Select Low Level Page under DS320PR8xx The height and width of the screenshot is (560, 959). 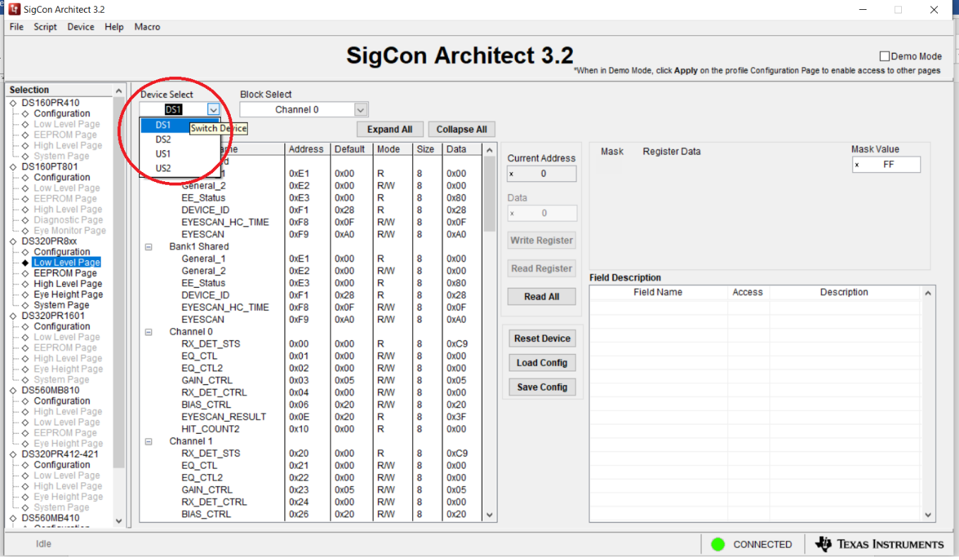[x=66, y=262]
